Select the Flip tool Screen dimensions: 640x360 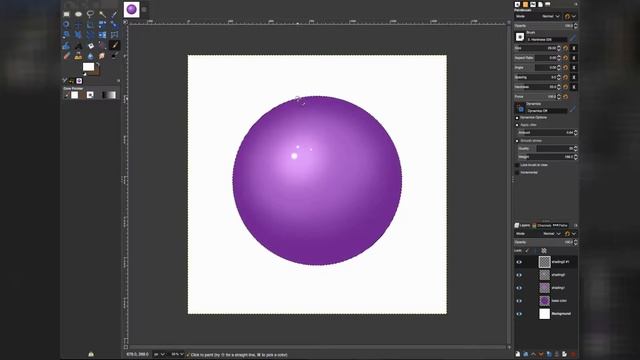pos(102,35)
